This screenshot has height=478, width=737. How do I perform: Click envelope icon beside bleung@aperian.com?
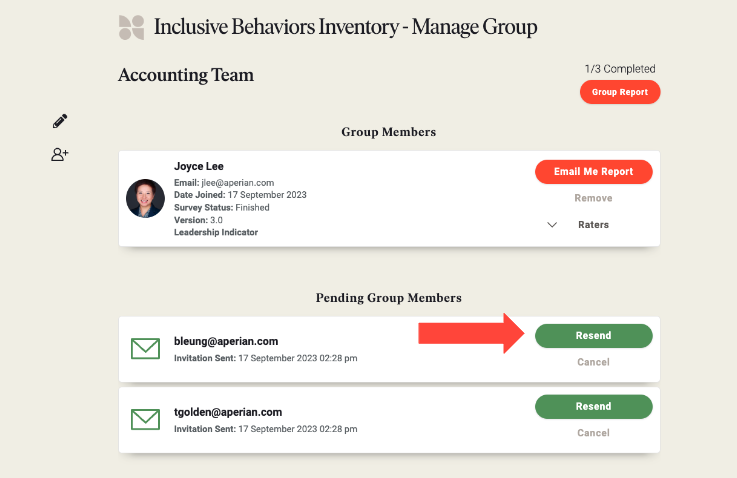tap(145, 348)
